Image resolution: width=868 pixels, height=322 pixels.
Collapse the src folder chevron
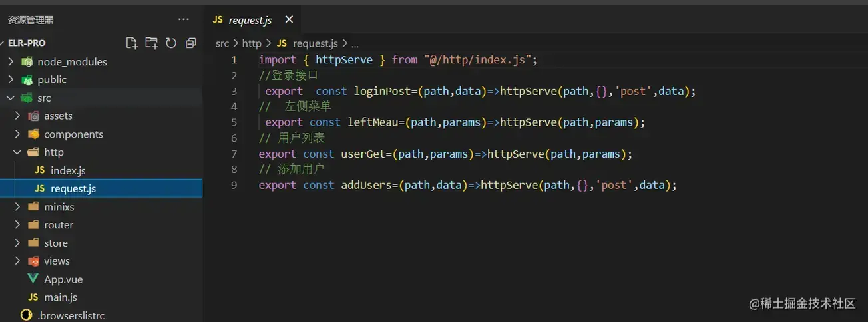click(x=11, y=98)
